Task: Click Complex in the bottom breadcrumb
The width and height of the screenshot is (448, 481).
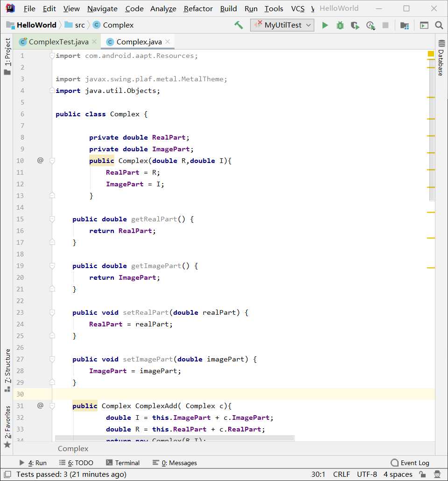Action: click(x=73, y=448)
